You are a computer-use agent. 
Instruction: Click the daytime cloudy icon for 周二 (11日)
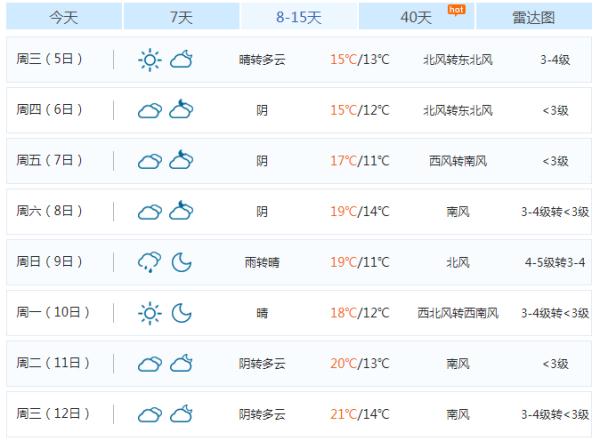pos(150,364)
